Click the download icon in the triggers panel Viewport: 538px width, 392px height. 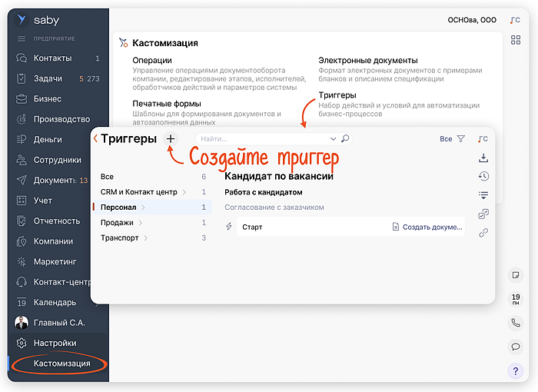(x=483, y=158)
